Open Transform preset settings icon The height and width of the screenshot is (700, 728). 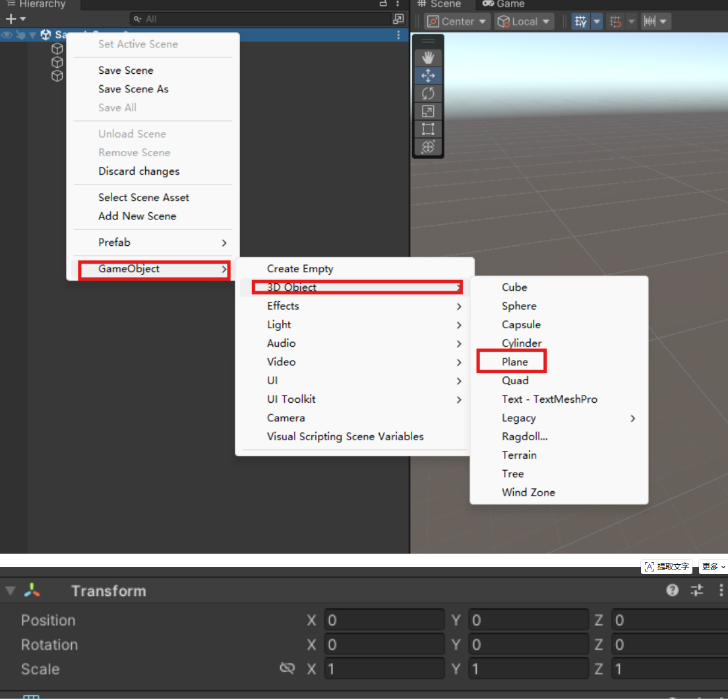[x=697, y=591]
